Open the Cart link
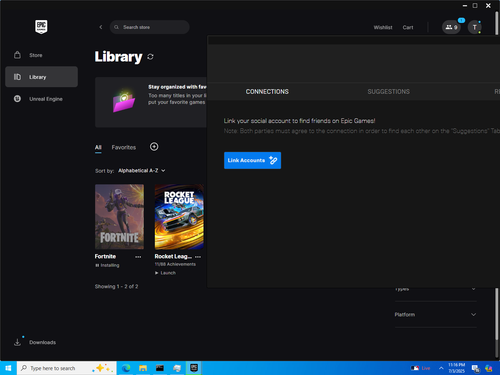Image resolution: width=500 pixels, height=375 pixels. (408, 27)
